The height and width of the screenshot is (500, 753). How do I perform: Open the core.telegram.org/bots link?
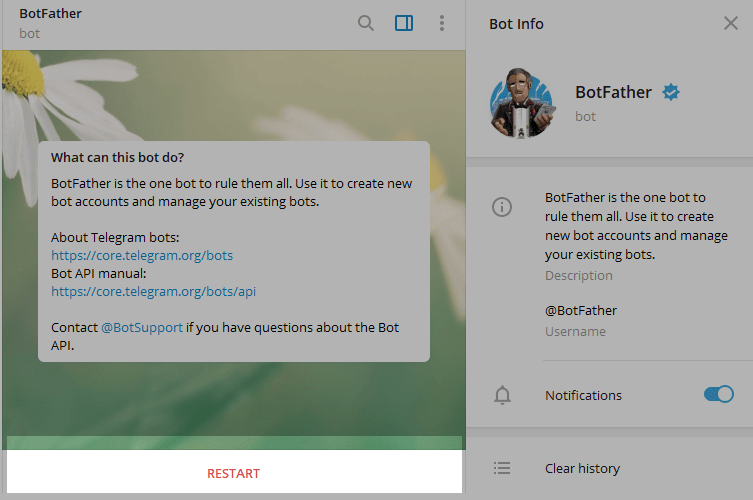coord(142,255)
